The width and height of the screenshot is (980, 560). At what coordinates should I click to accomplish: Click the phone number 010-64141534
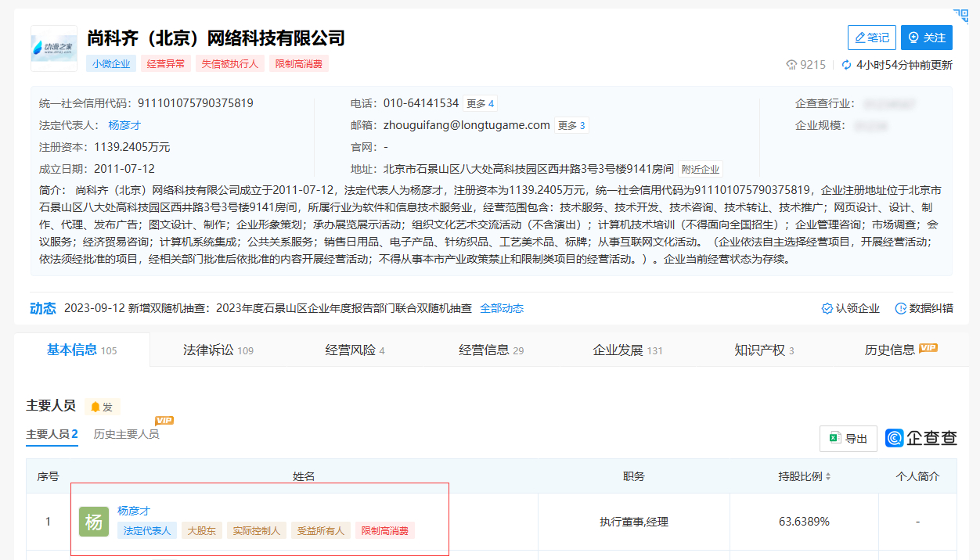pos(421,103)
